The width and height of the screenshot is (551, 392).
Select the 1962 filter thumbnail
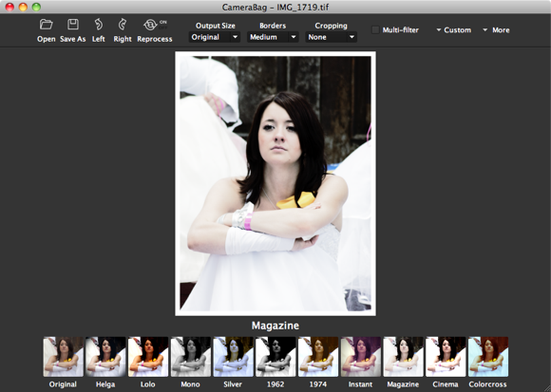coord(275,357)
